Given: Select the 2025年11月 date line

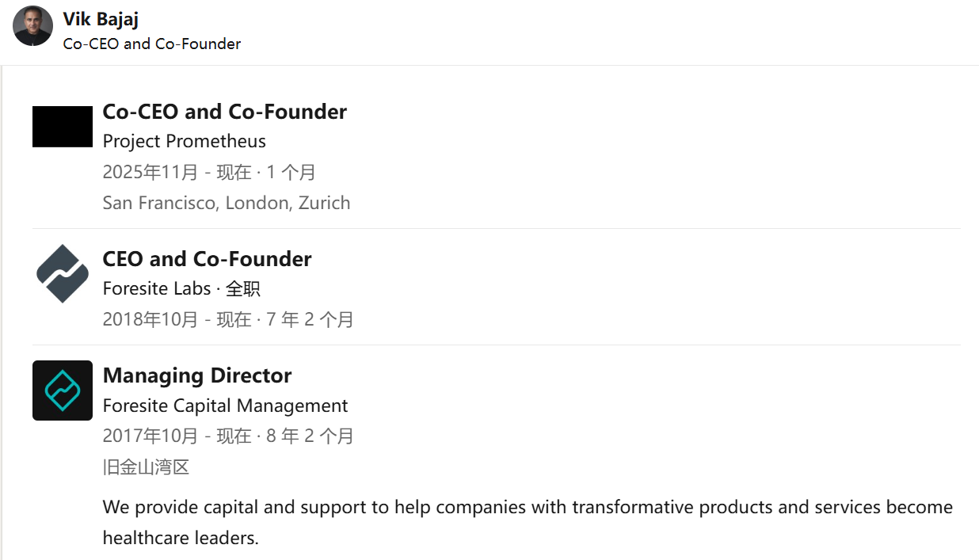Looking at the screenshot, I should pos(150,172).
